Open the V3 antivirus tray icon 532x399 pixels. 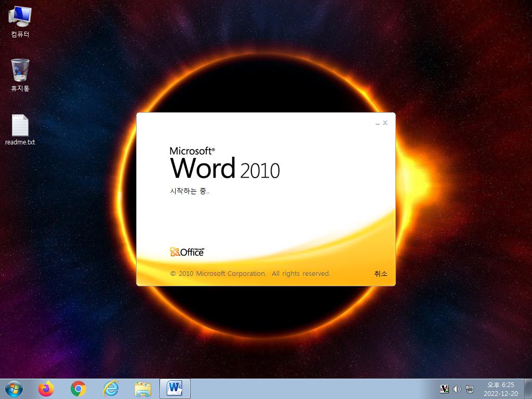click(x=445, y=389)
